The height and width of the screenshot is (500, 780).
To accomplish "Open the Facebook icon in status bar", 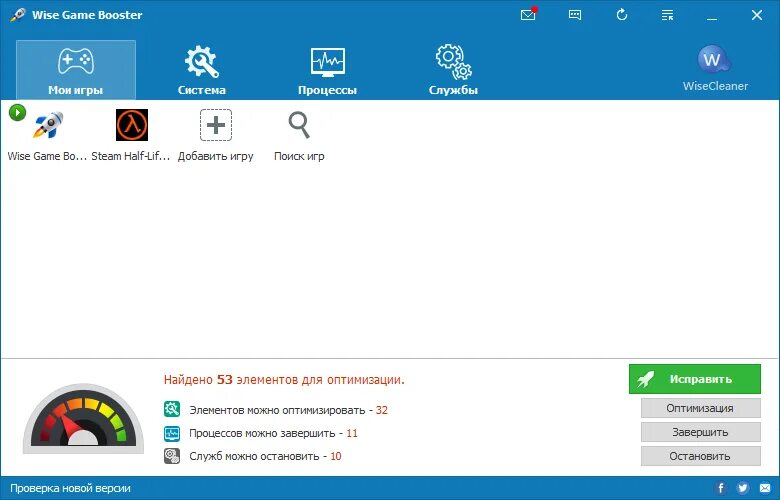I will pos(720,488).
